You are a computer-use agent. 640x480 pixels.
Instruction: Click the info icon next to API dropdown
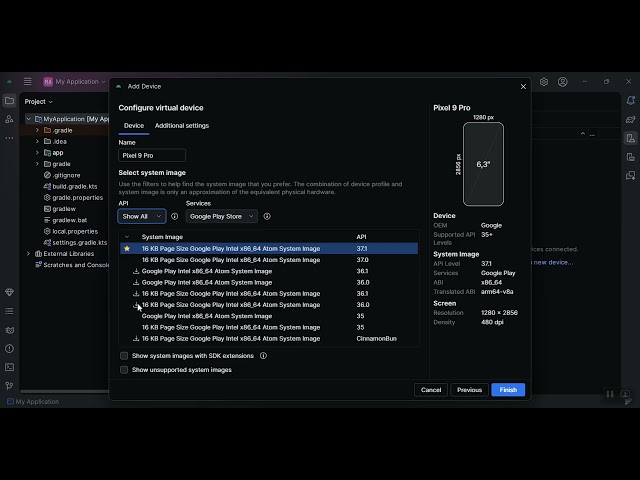pyautogui.click(x=174, y=216)
